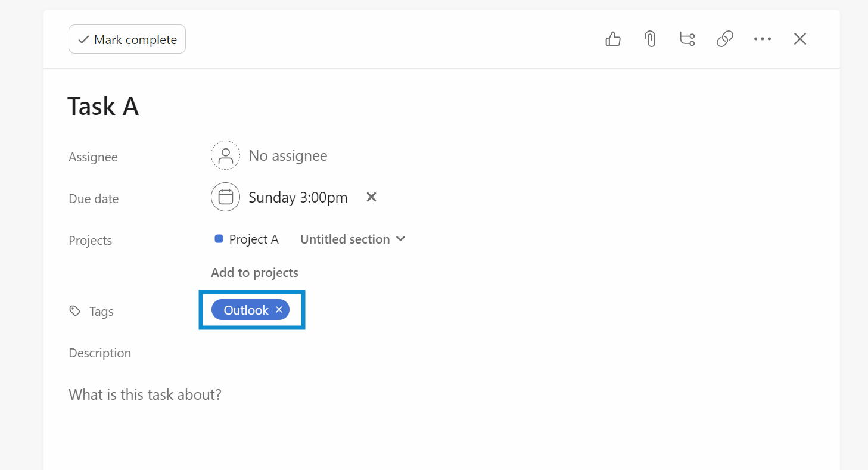The height and width of the screenshot is (470, 868).
Task: Click the Project A blue color square
Action: (219, 239)
